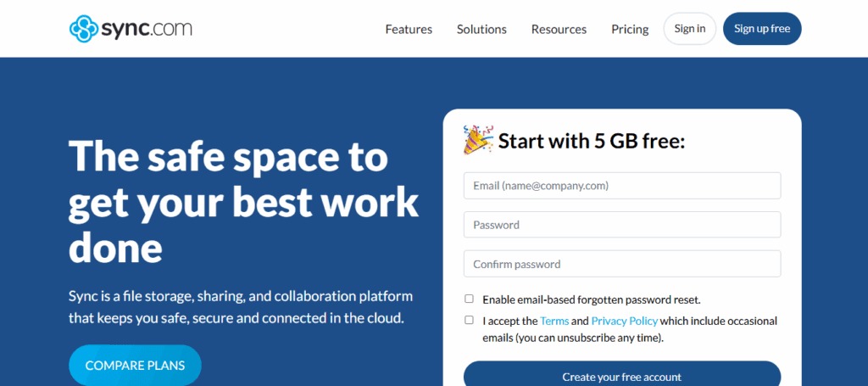Focus the Password input field
This screenshot has height=386, width=868.
[622, 225]
